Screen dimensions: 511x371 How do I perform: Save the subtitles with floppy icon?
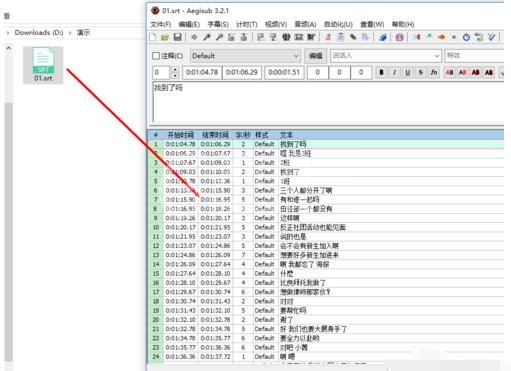[177, 37]
